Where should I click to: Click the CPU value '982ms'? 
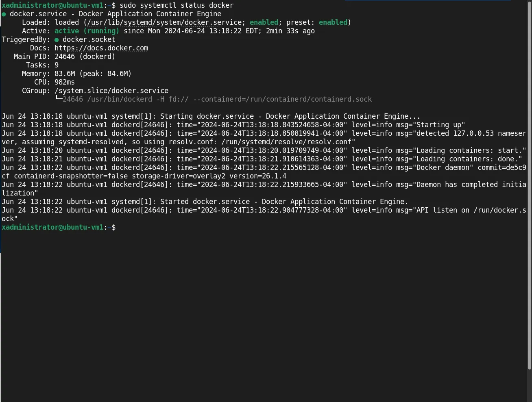[65, 82]
